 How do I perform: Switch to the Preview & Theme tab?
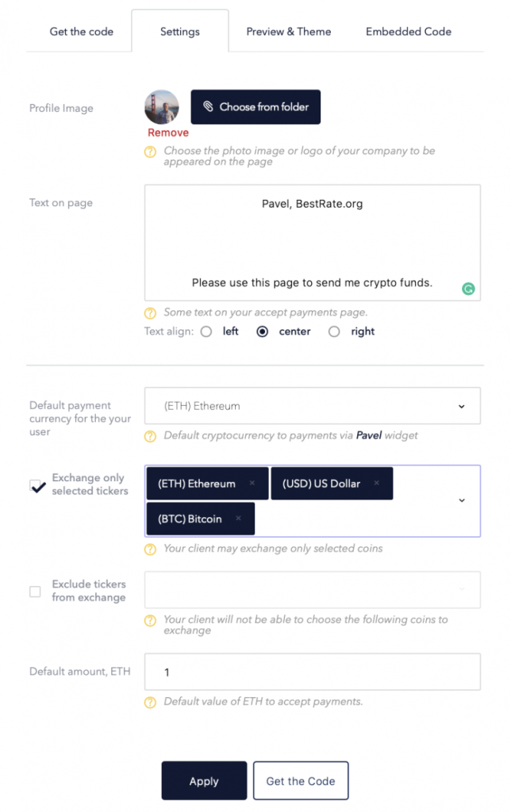click(289, 32)
